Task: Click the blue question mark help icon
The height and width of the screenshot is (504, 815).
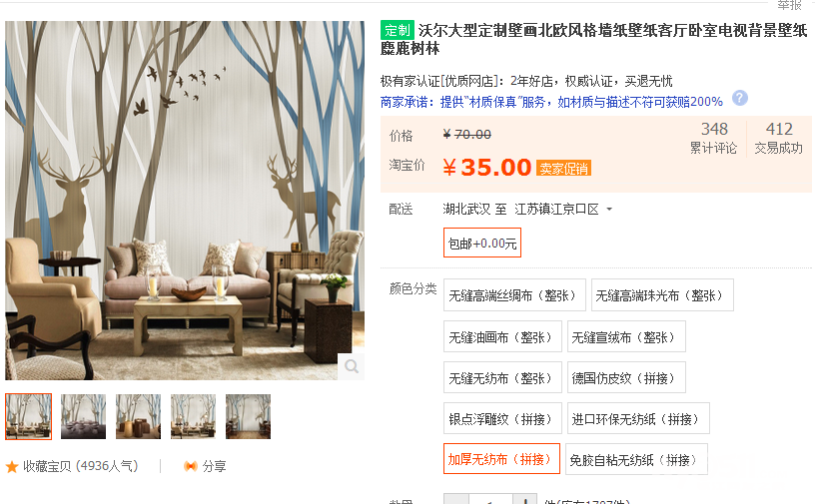Action: point(740,98)
